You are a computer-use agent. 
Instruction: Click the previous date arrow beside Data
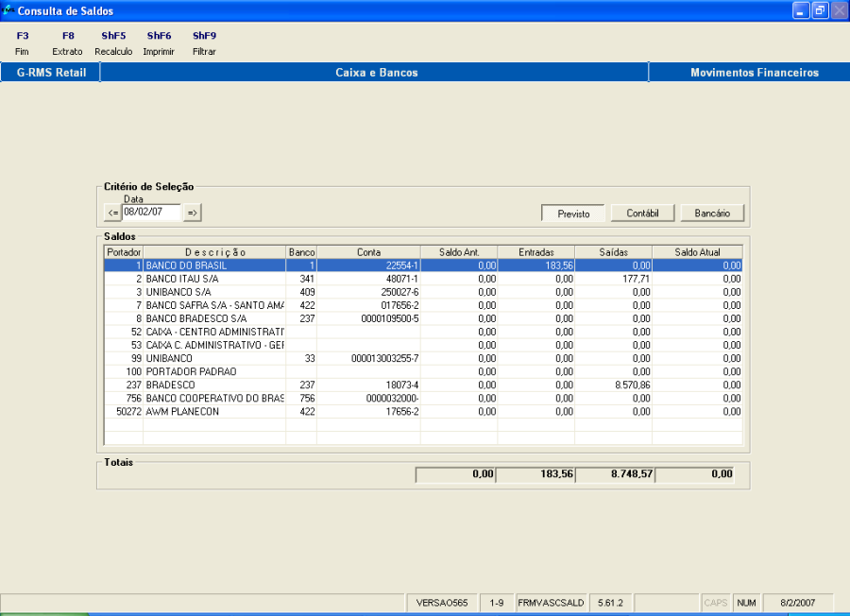110,212
